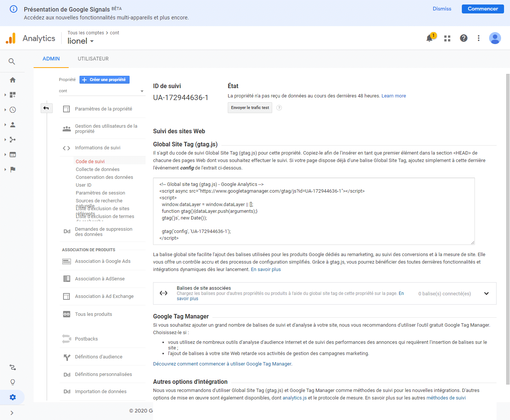Open Définitions personnalisées
This screenshot has width=510, height=420.
coord(103,374)
